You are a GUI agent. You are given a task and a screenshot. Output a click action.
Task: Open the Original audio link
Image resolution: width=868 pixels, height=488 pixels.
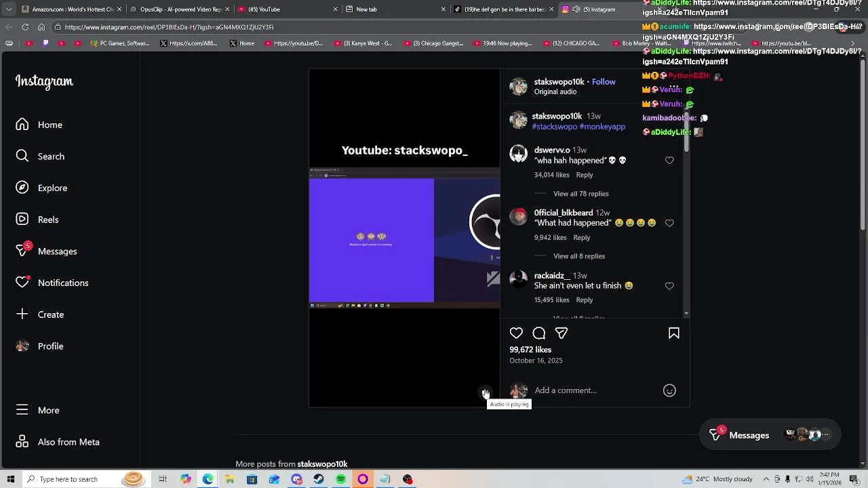pos(555,91)
